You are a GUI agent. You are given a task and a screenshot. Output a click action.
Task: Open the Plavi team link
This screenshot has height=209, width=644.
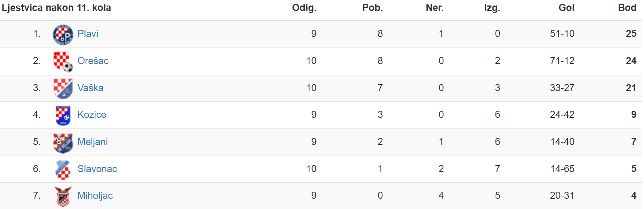pos(88,34)
